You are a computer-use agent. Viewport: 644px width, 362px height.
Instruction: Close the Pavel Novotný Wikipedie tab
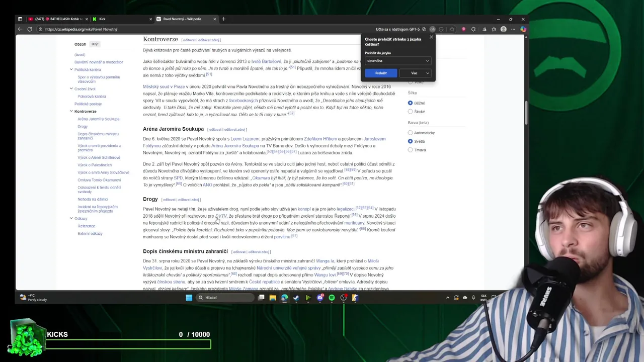pos(214,19)
